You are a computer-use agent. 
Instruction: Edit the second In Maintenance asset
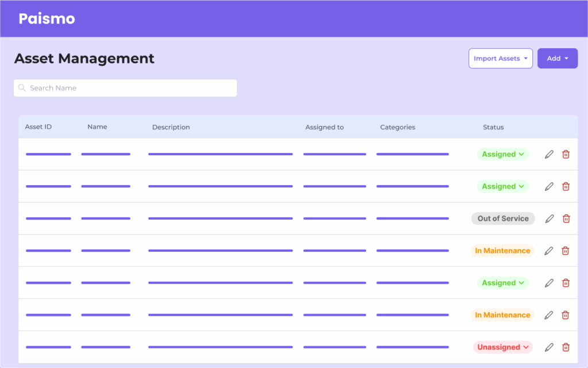click(549, 315)
